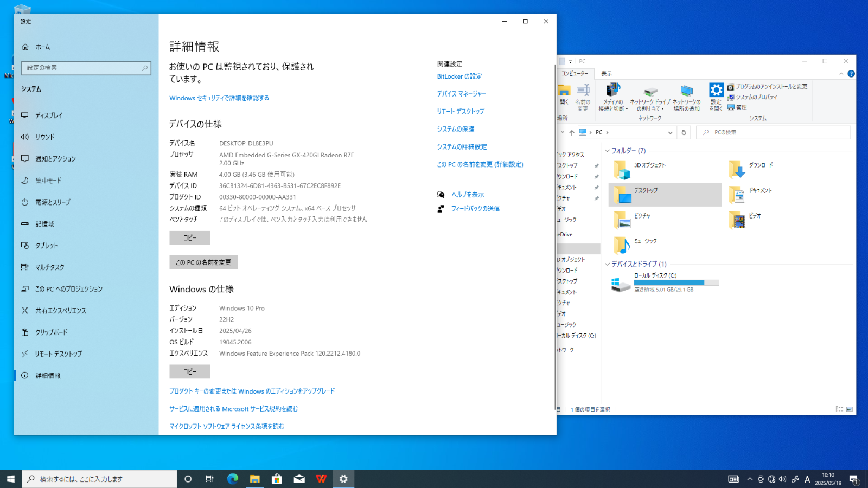
Task: Click システムのプロパティ in the Explorer ribbon
Action: pos(752,97)
